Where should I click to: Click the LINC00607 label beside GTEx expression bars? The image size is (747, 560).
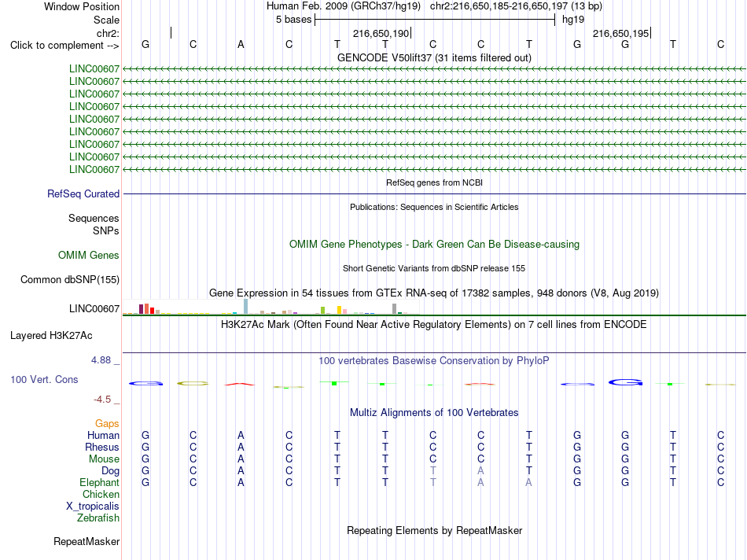tap(94, 309)
